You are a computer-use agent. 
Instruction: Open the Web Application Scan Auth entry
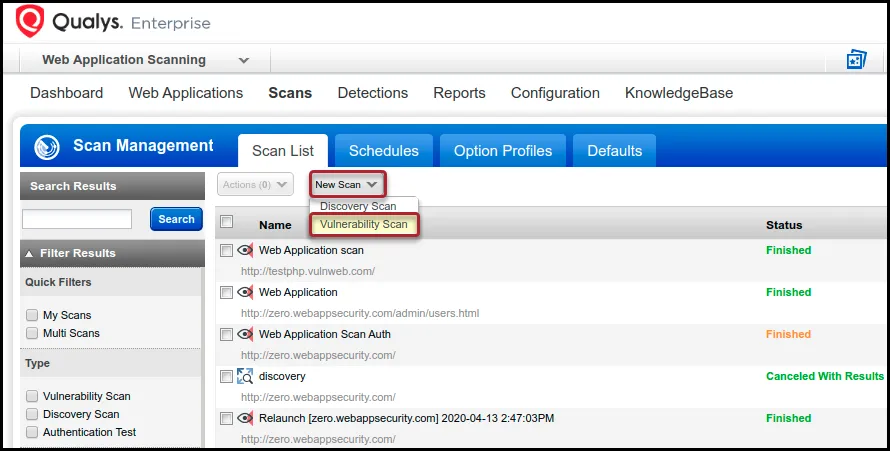(x=325, y=334)
